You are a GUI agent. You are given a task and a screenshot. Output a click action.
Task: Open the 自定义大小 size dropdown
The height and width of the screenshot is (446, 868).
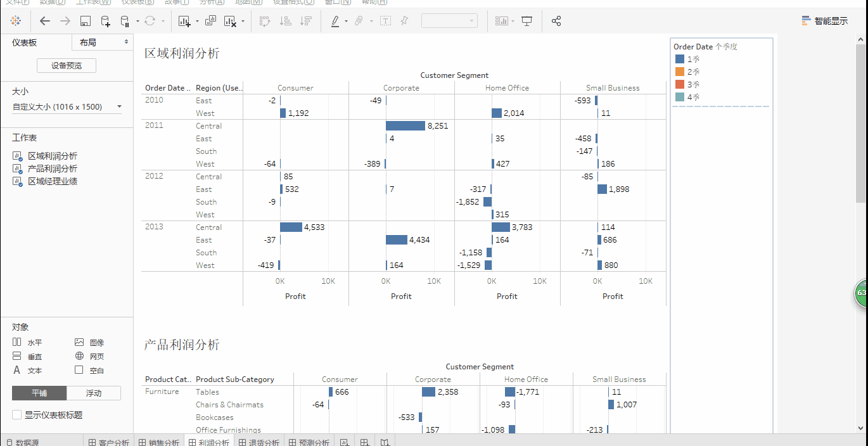pos(67,107)
